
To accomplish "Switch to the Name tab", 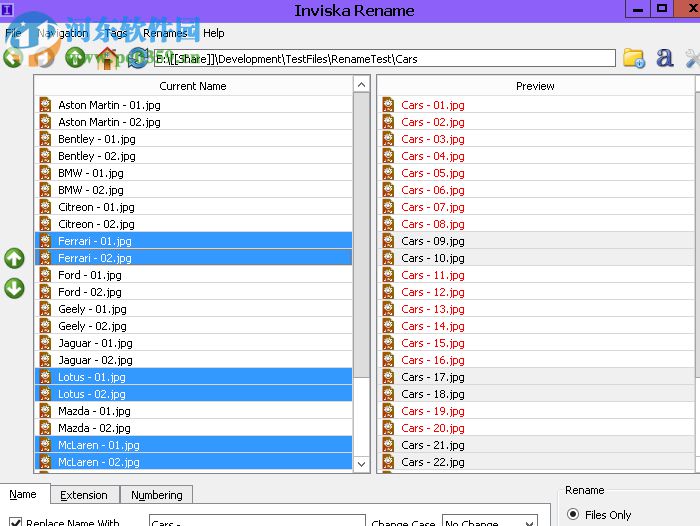I will click(23, 494).
